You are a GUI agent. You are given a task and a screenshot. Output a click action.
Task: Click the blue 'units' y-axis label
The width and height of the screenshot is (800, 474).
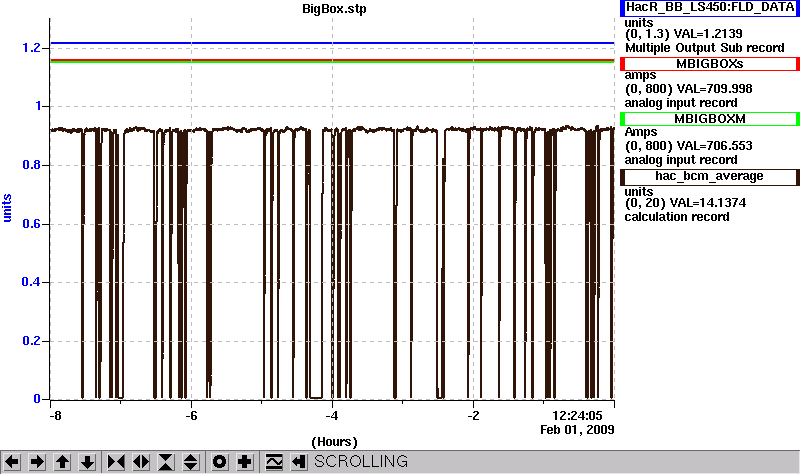(x=7, y=208)
